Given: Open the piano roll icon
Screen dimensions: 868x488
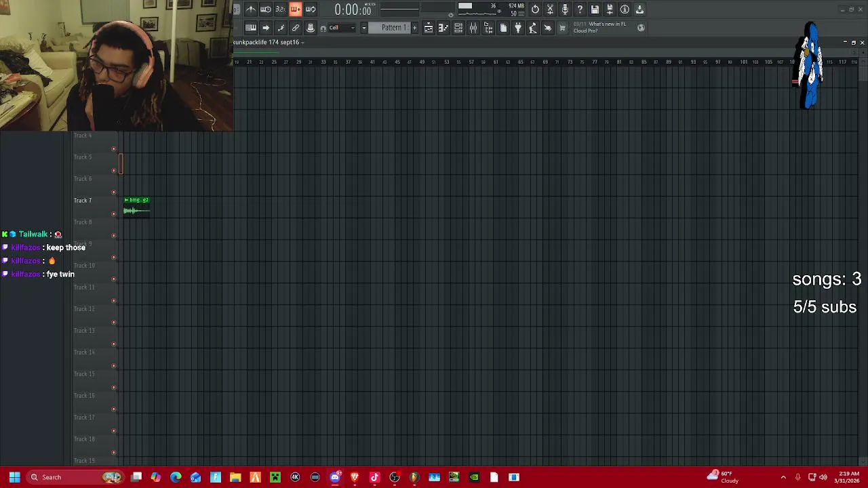Looking at the screenshot, I should [x=443, y=28].
